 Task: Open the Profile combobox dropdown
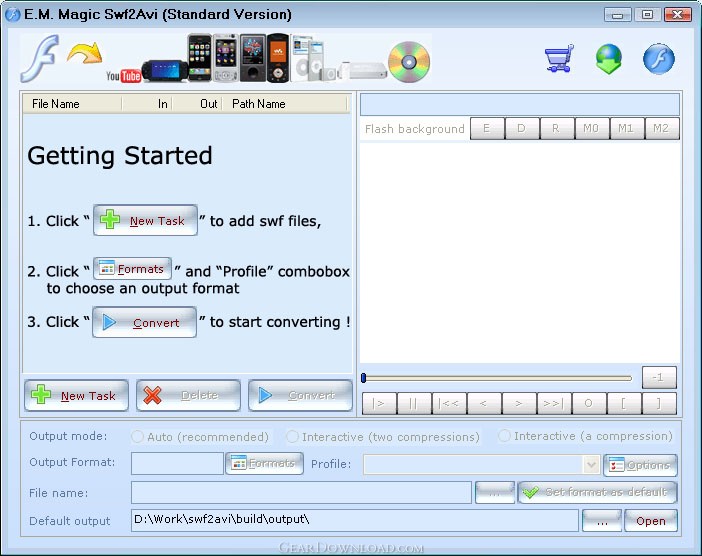tap(591, 465)
